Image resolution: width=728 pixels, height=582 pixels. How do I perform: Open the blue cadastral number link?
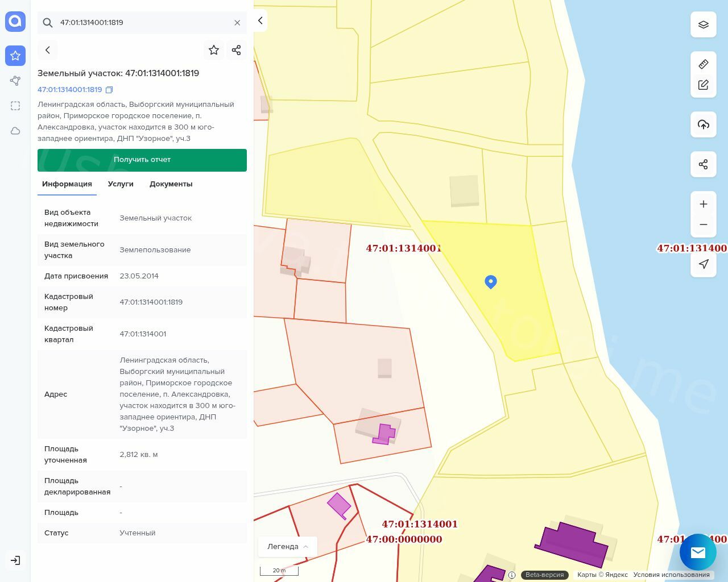[69, 90]
